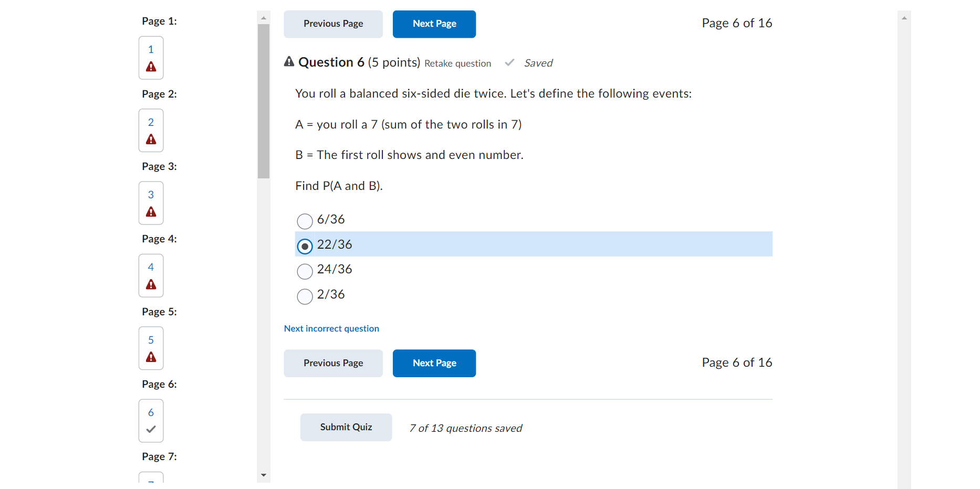
Task: Select the 2/36 answer option
Action: click(x=305, y=296)
